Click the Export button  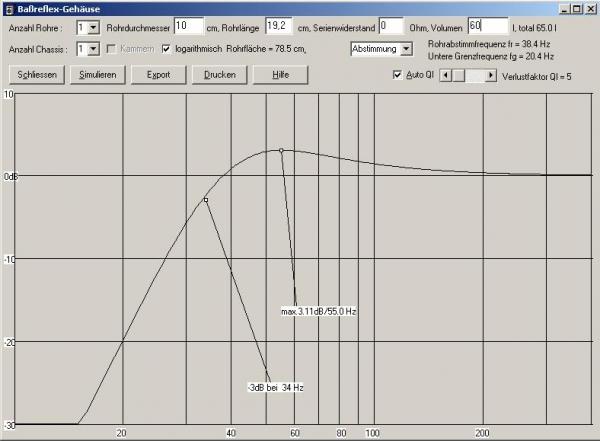(158, 75)
